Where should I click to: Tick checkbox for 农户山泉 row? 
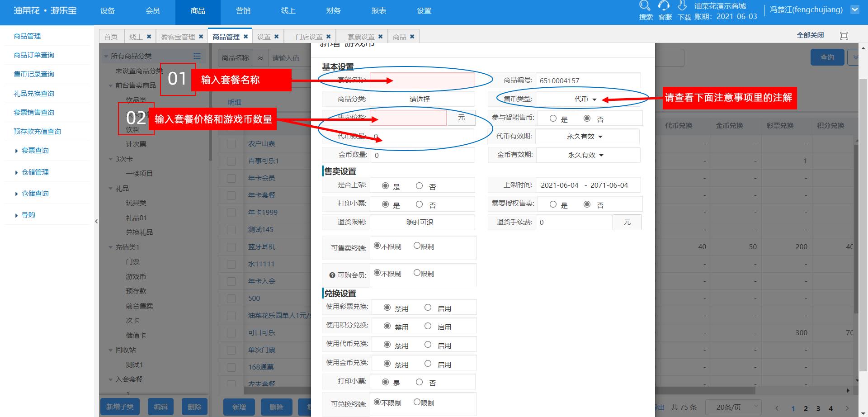point(231,144)
